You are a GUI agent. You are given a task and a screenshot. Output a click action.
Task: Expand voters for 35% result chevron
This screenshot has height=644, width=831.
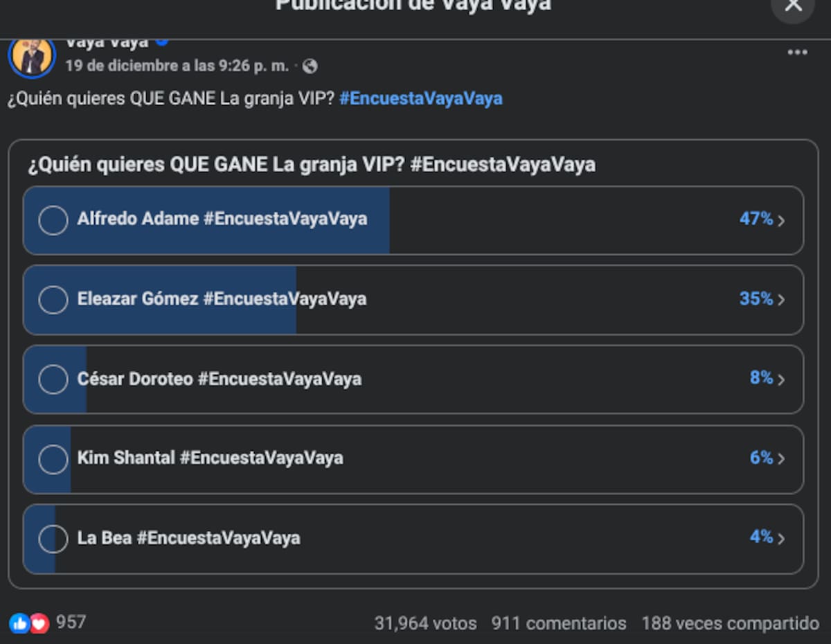(782, 300)
